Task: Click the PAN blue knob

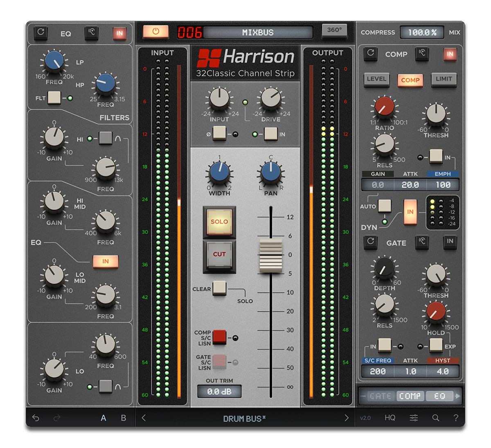Action: pos(270,172)
